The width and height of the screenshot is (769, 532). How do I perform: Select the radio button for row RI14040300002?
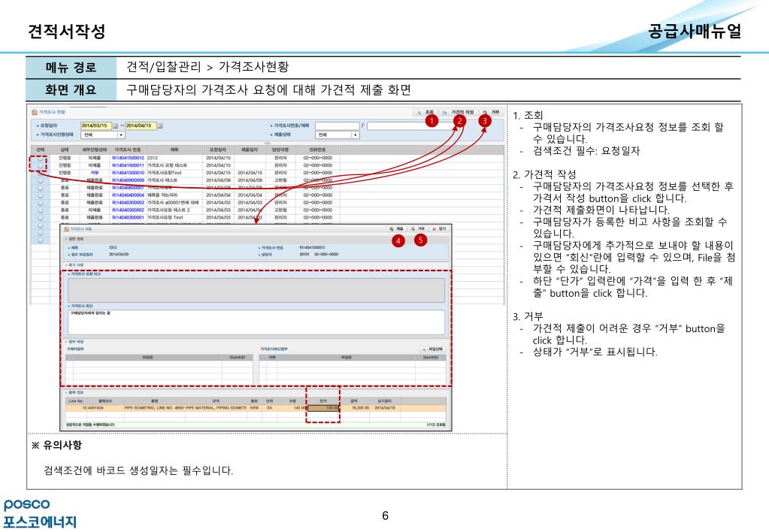pos(40,210)
